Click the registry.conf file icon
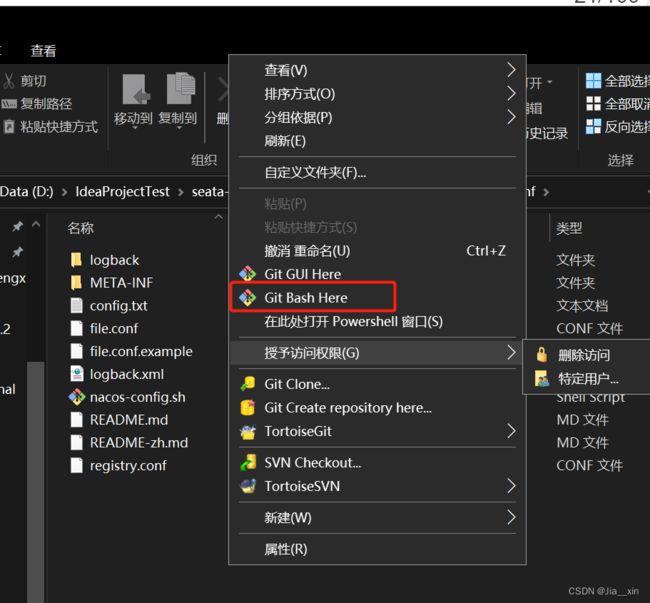The image size is (650, 603). click(x=77, y=465)
